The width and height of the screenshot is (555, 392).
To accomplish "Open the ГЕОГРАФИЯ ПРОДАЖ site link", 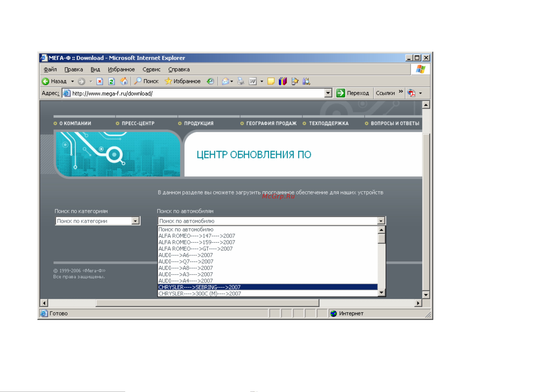I will (271, 123).
